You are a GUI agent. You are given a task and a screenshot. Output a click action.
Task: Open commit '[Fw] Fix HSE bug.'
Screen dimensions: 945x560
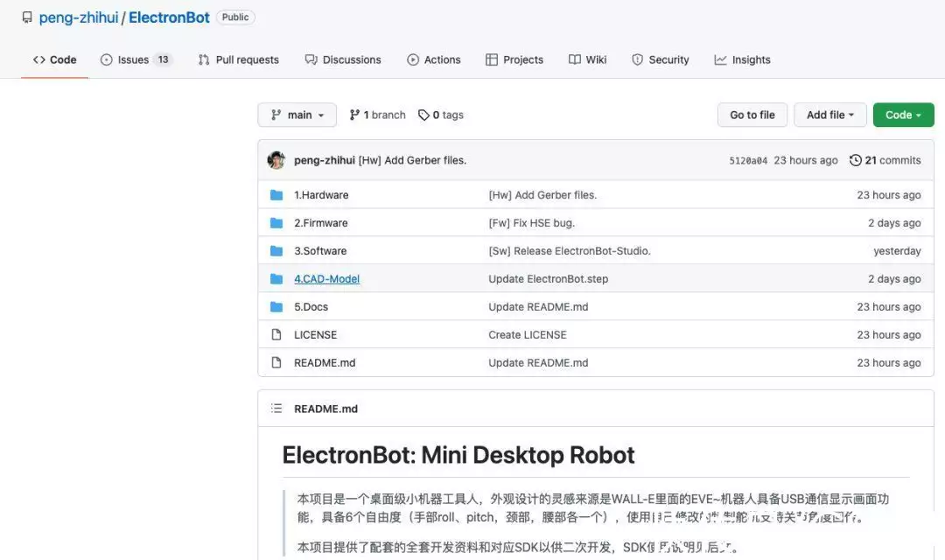532,223
